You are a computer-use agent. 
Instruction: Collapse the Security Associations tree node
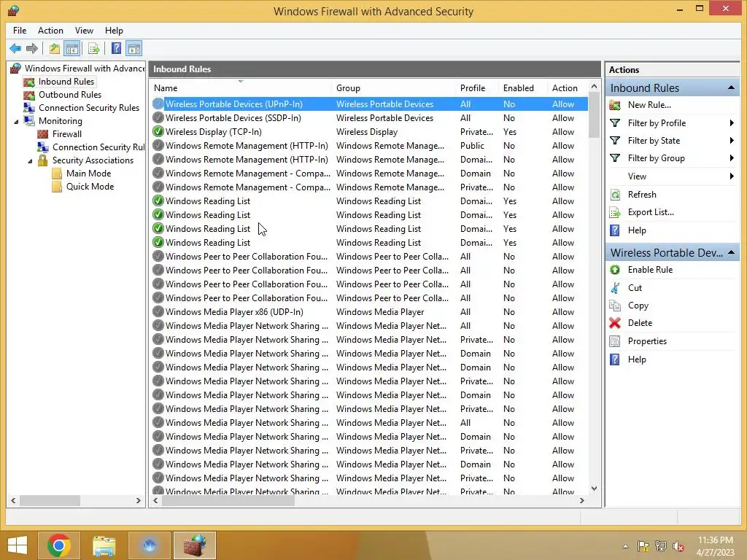(x=30, y=161)
